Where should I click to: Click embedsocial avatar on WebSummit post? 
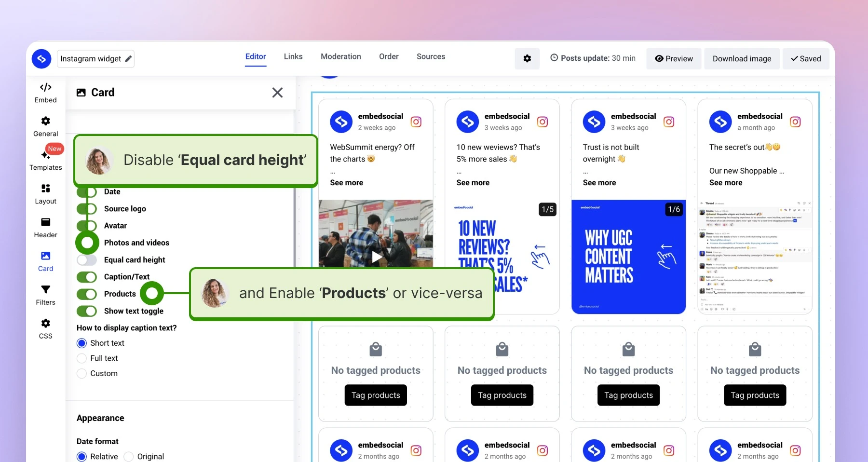pyautogui.click(x=341, y=122)
